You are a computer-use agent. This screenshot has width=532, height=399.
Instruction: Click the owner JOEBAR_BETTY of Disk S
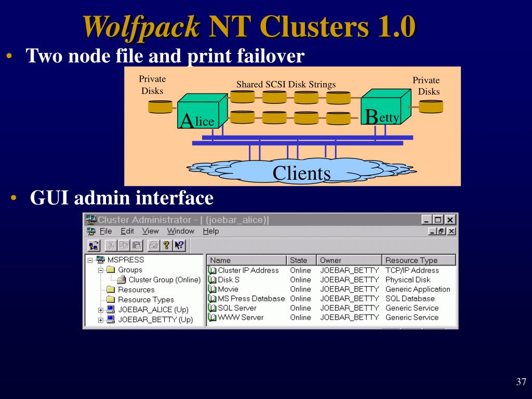tap(350, 280)
